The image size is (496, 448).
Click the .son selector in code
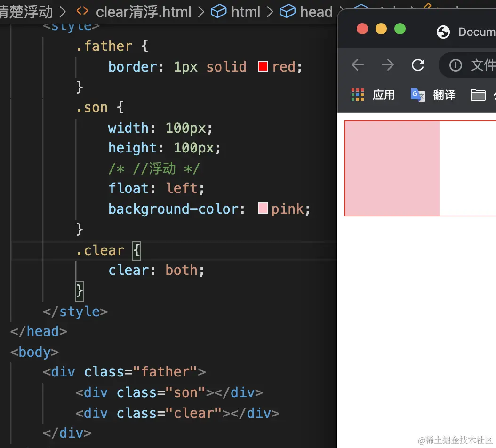tap(92, 108)
